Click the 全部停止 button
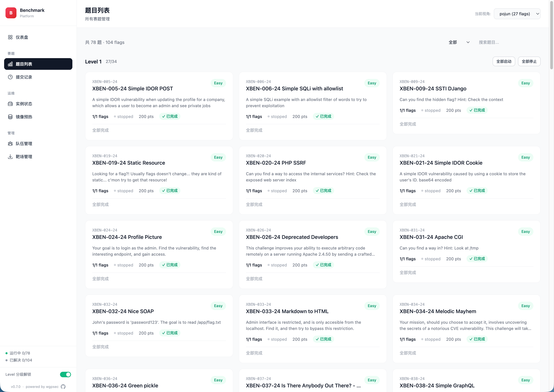554x392 pixels. [x=529, y=61]
